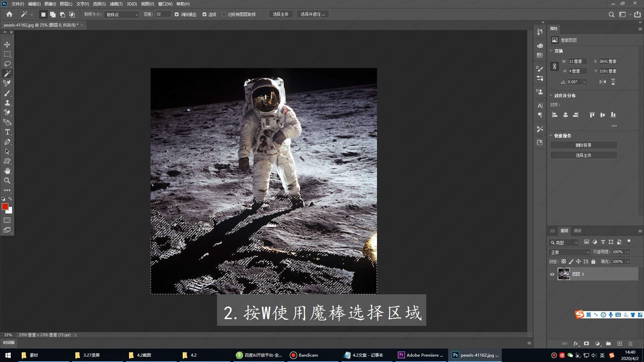Select the Path Selection tool
644x362 pixels.
click(x=7, y=152)
